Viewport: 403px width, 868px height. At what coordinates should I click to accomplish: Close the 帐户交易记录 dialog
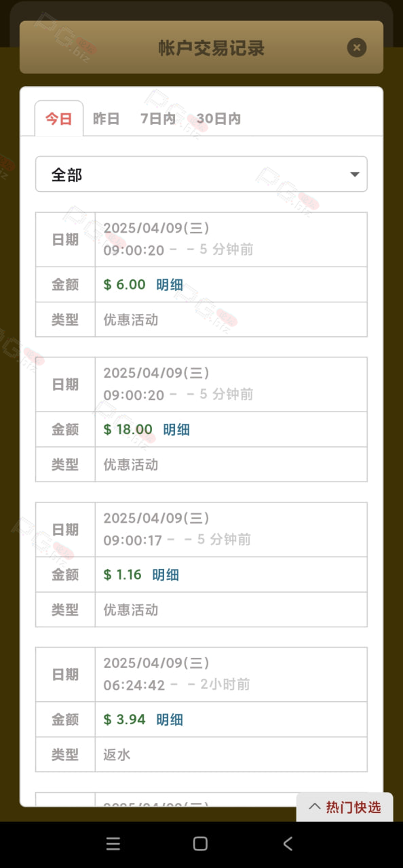tap(356, 47)
